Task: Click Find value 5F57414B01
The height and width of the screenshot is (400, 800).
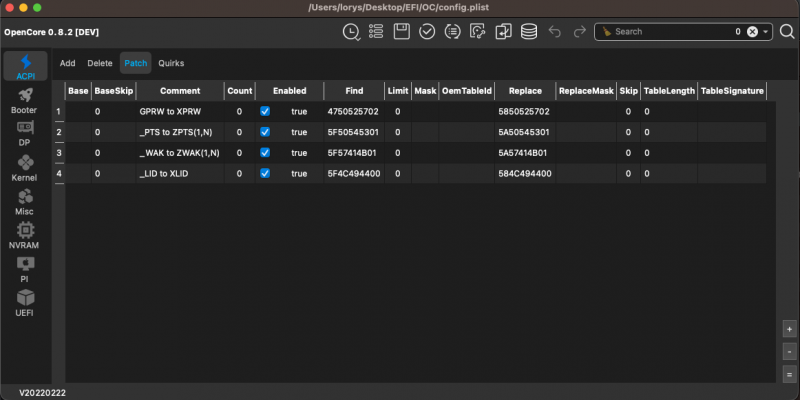Action: click(x=354, y=153)
